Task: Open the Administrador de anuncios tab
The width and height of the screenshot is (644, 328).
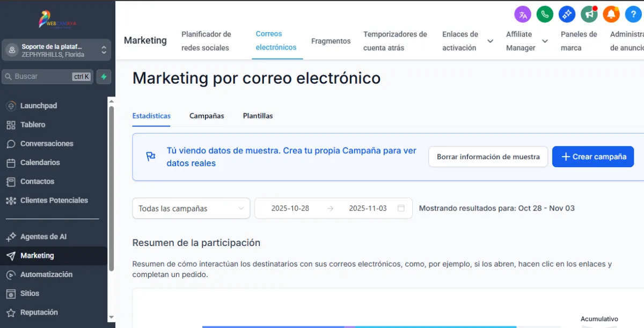Action: coord(627,41)
